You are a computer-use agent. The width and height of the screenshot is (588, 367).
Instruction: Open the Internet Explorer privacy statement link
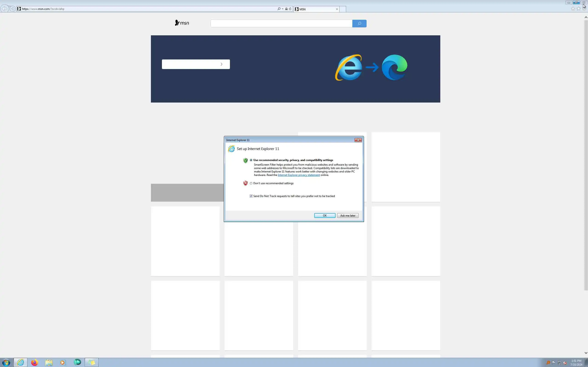click(299, 175)
